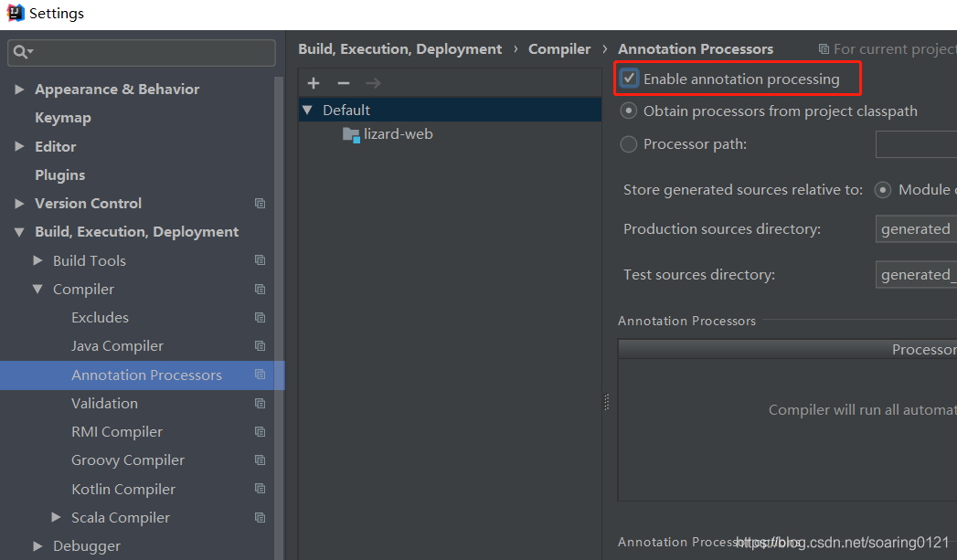Click project-level icon beside Kotlin Compiler
Viewport: 957px width, 560px height.
click(x=260, y=489)
